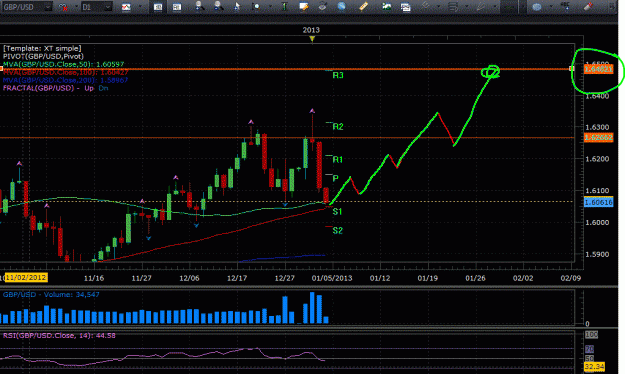Click the Fibonacci levels tool icon
Image resolution: width=625 pixels, height=374 pixels.
point(453,7)
